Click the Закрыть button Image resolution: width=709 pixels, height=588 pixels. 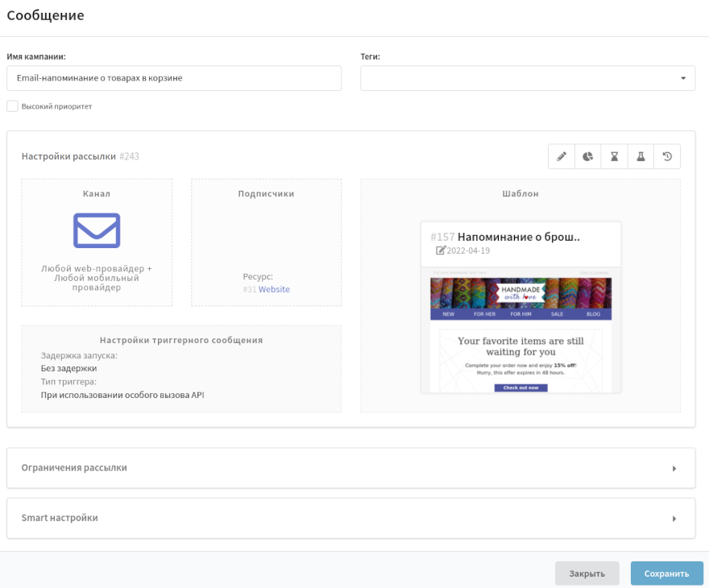coord(587,574)
